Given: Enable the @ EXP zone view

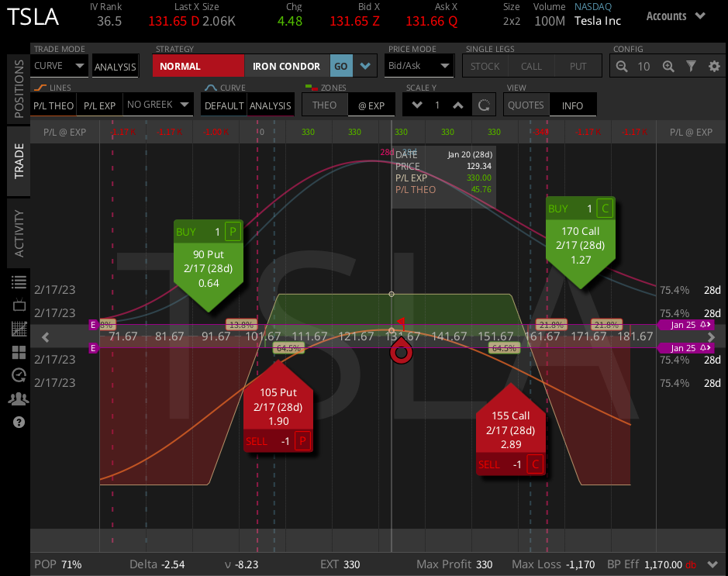Looking at the screenshot, I should click(x=371, y=104).
